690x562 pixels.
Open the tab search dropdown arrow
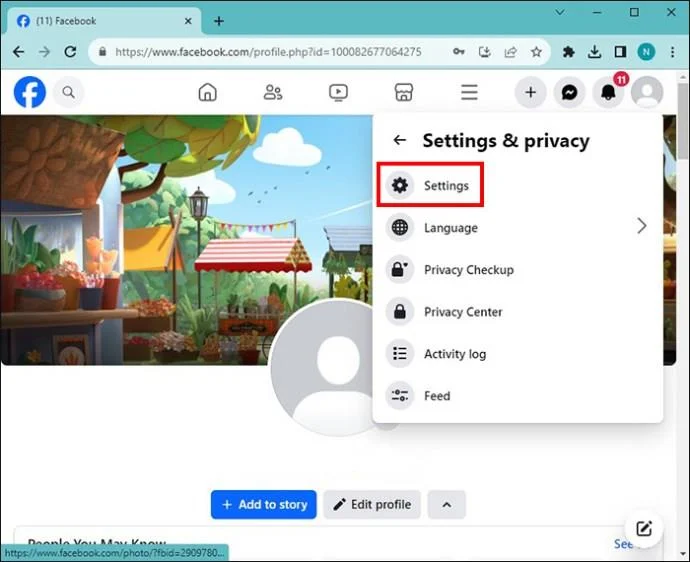click(560, 12)
